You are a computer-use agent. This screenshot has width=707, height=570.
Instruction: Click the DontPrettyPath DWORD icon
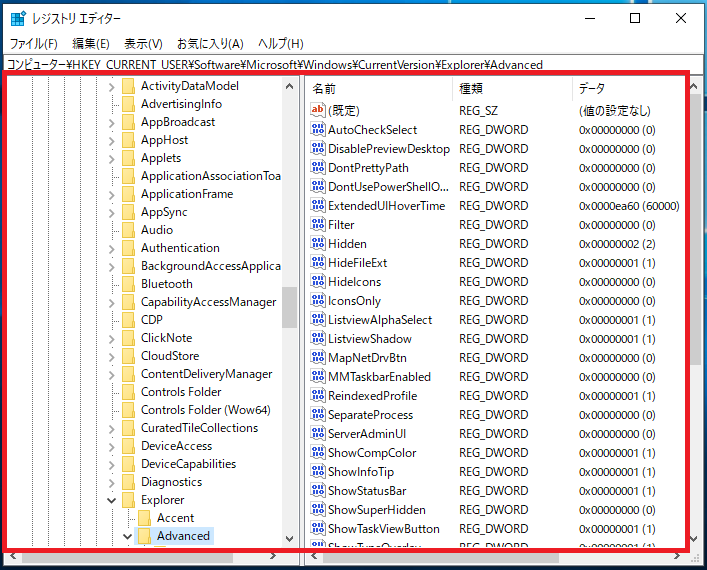pos(317,167)
